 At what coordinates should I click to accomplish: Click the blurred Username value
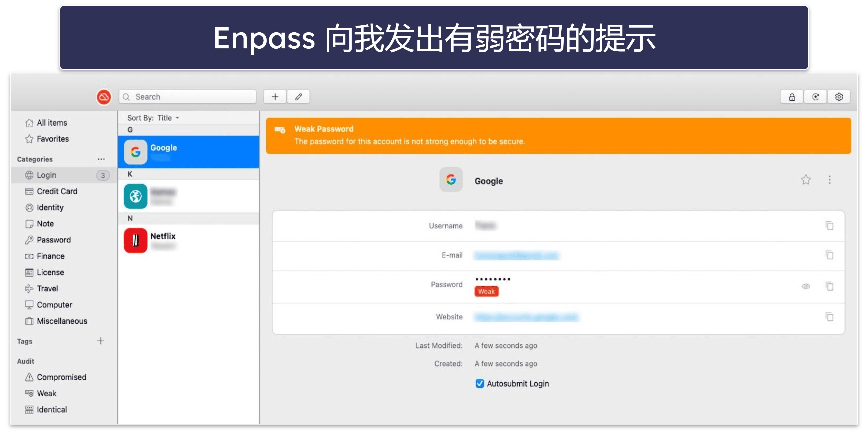pyautogui.click(x=485, y=225)
